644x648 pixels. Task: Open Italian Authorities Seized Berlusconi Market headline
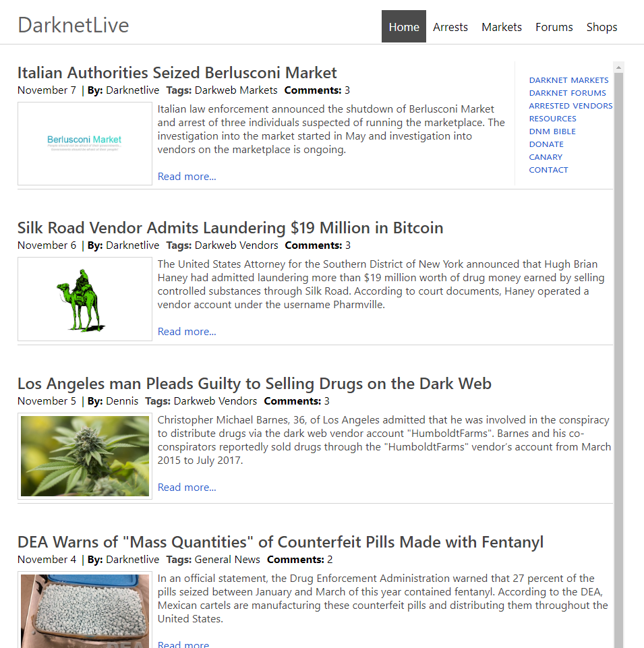[177, 73]
